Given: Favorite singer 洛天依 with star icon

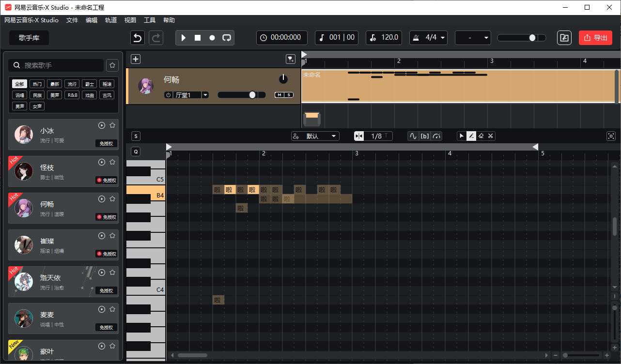Looking at the screenshot, I should (112, 273).
